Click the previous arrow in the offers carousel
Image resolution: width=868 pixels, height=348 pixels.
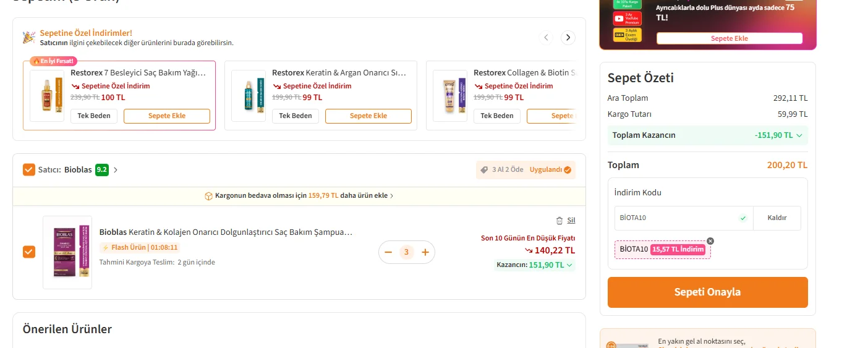point(546,38)
